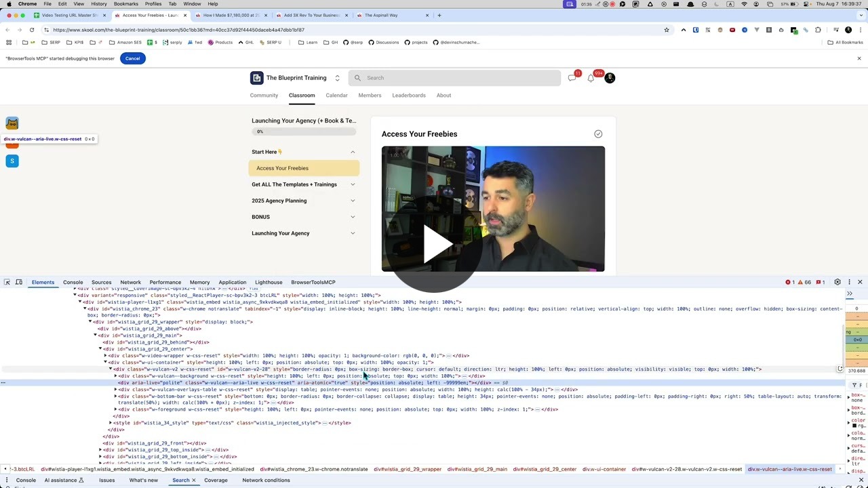Click the Skool search field
The width and height of the screenshot is (868, 488).
point(455,78)
